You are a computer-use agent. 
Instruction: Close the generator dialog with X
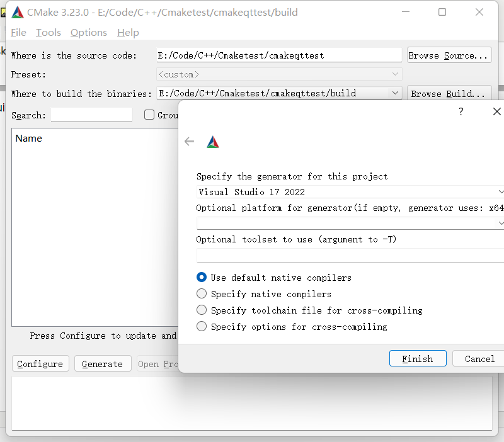496,111
